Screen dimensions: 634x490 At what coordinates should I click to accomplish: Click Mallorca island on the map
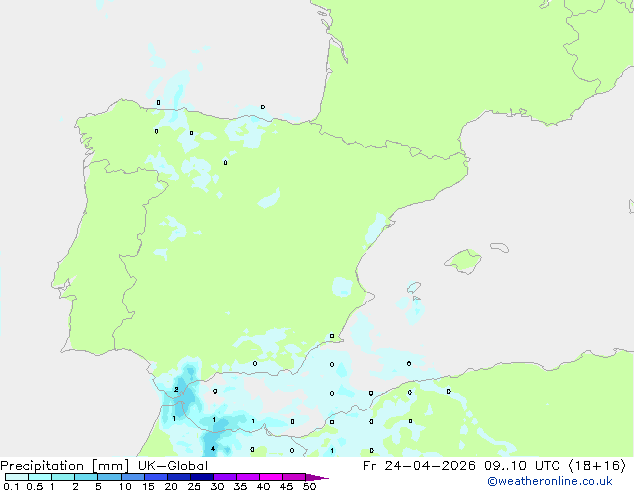(463, 261)
